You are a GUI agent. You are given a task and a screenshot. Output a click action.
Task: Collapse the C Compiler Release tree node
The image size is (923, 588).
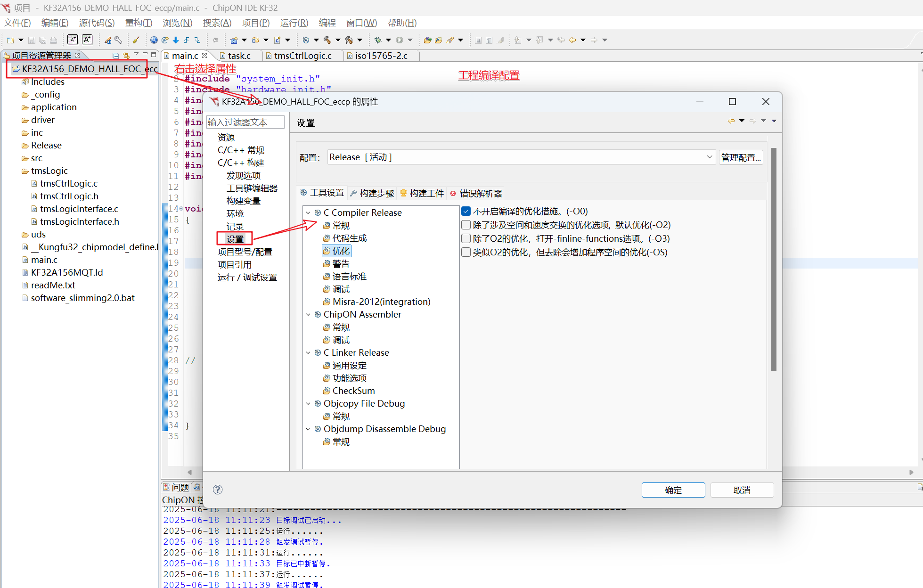308,213
